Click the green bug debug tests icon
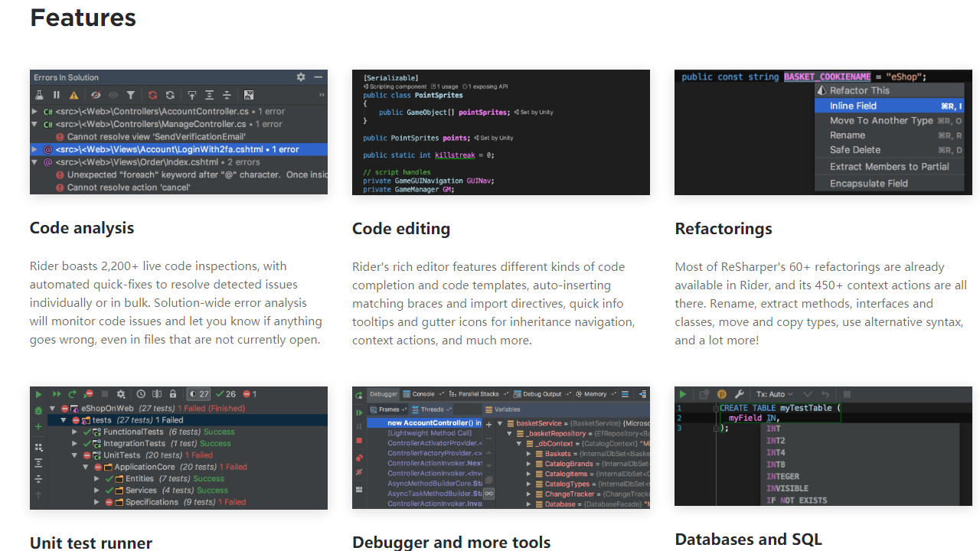 click(x=38, y=411)
